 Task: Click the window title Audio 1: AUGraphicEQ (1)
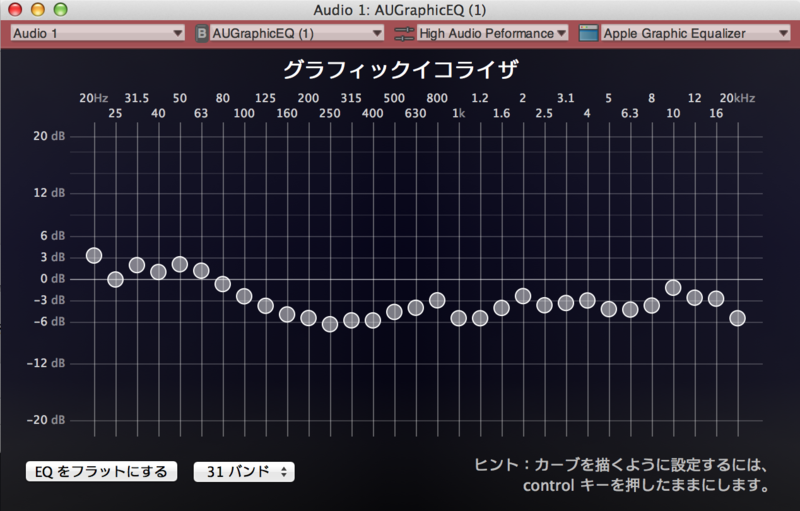click(399, 10)
